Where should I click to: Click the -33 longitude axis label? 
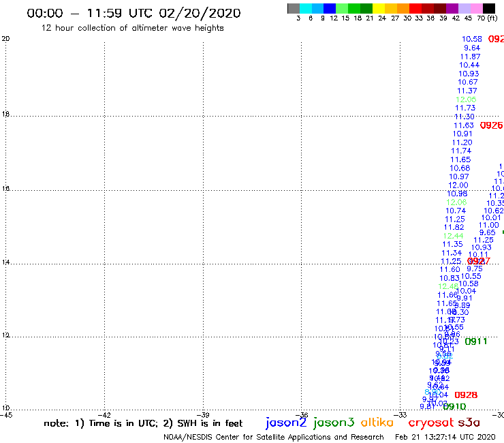[x=401, y=415]
